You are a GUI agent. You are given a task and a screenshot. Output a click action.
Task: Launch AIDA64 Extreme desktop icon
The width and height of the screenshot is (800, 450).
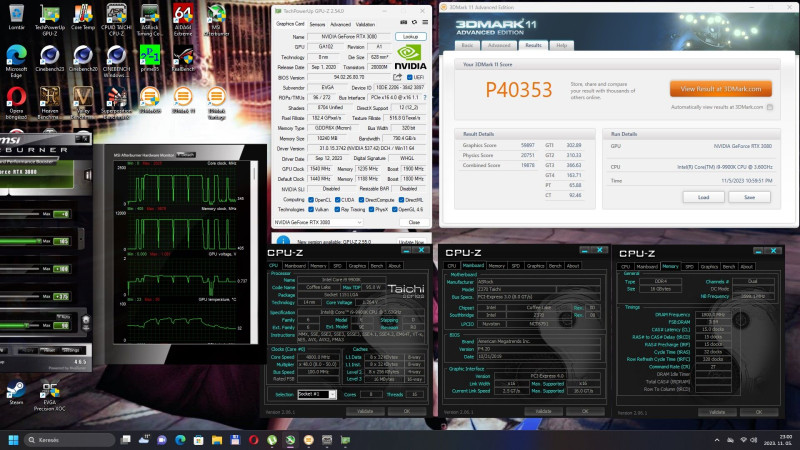[183, 20]
